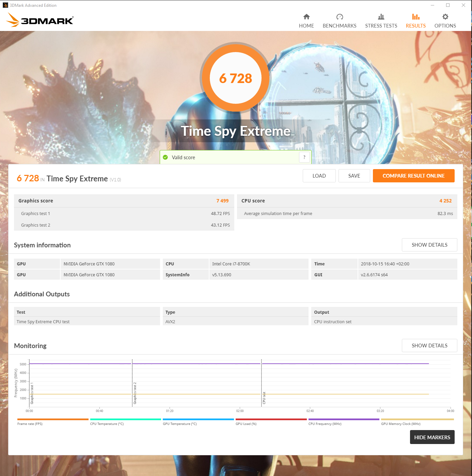Click Time Spy Extreme CPU test row
472x476 pixels.
(87, 322)
